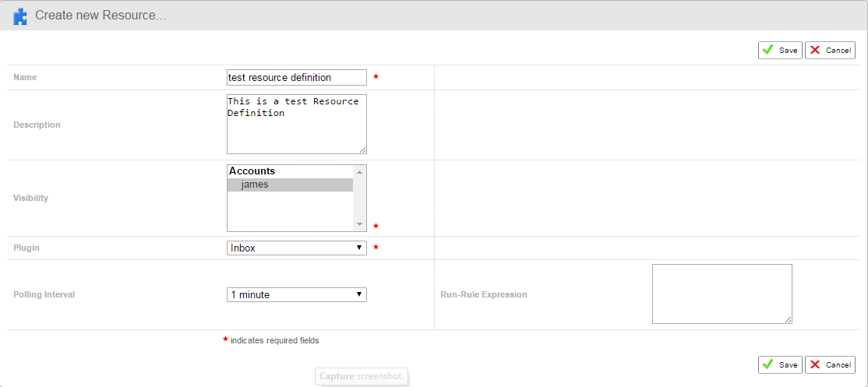Screen dimensions: 868x387
Task: Click the Visibility list scrollbar track
Action: 359,199
